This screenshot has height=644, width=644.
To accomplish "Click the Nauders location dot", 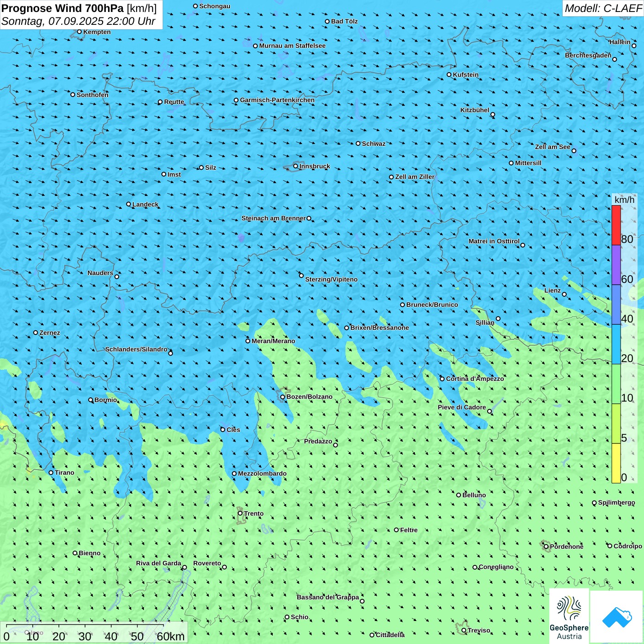I will click(x=117, y=276).
